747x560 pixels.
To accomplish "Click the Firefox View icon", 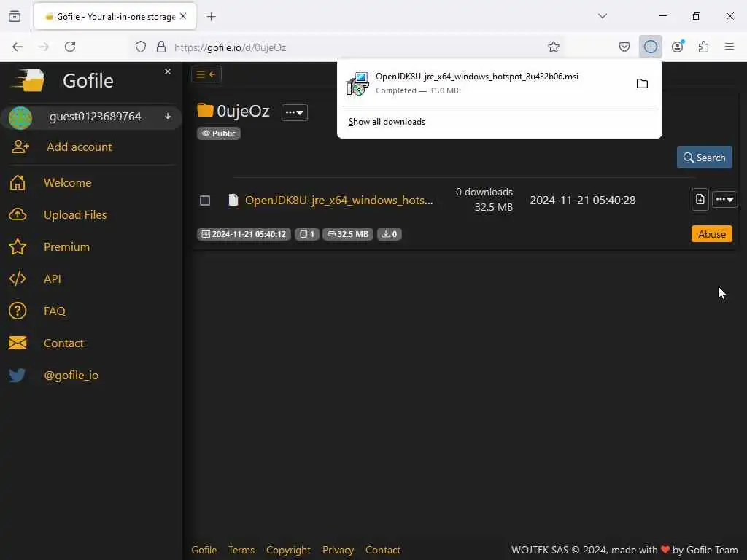I will click(x=15, y=16).
